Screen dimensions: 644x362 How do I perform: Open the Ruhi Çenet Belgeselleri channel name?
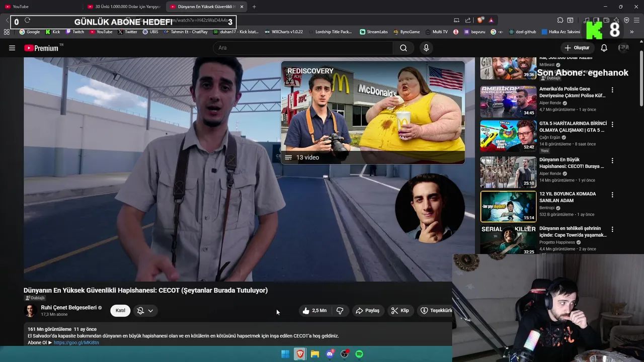(x=68, y=308)
